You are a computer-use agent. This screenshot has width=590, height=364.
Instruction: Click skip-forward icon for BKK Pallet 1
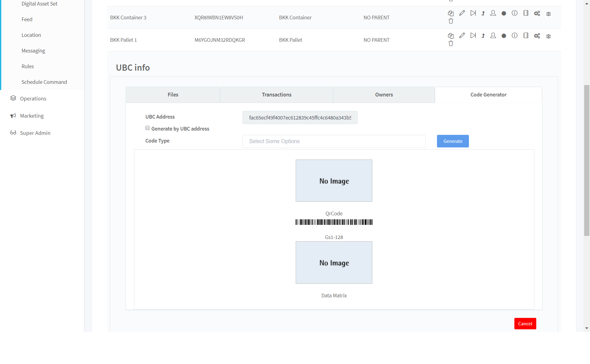[473, 36]
